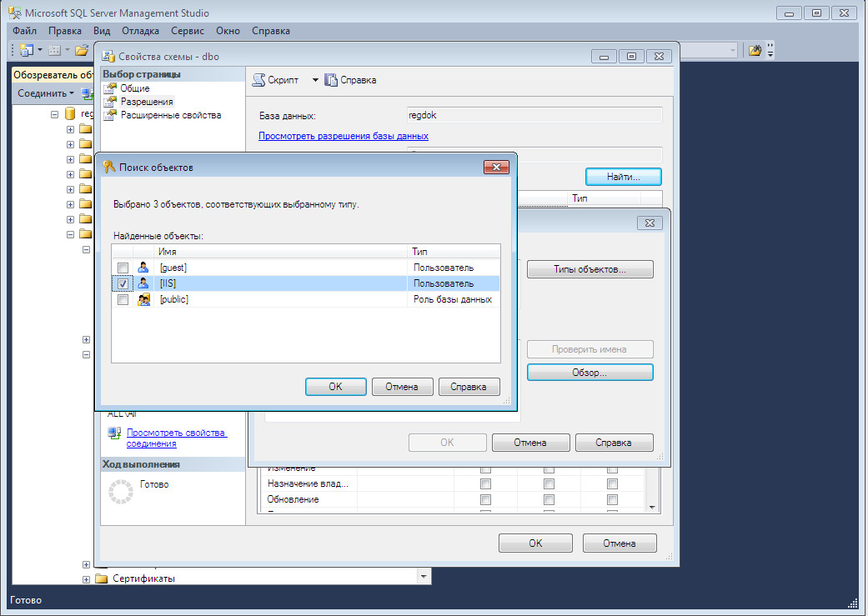This screenshot has height=616, width=868.
Task: Click the database cylinder icon in Object Explorer
Action: pyautogui.click(x=70, y=114)
